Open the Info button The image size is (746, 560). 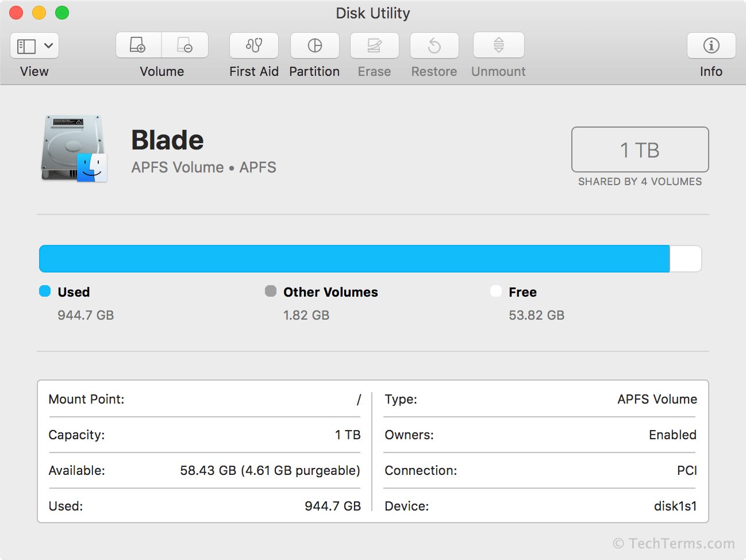(712, 45)
